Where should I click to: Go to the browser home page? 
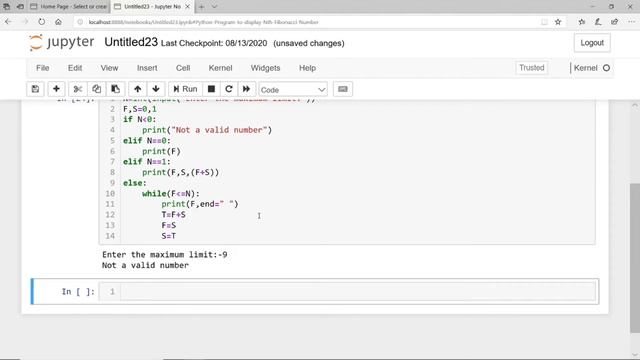tap(58, 22)
